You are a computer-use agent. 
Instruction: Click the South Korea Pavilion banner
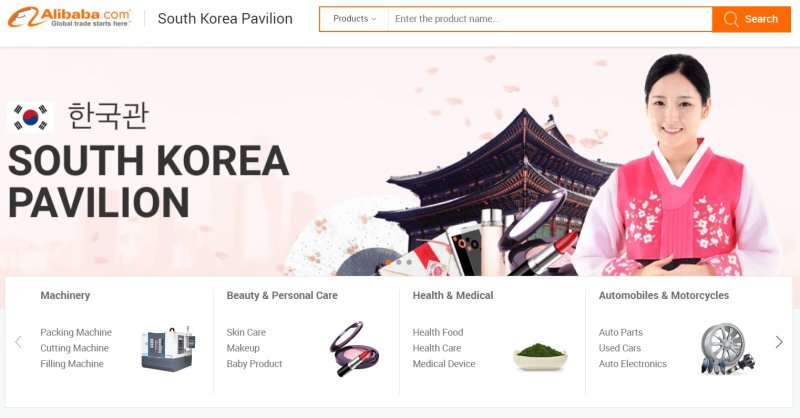[400, 160]
